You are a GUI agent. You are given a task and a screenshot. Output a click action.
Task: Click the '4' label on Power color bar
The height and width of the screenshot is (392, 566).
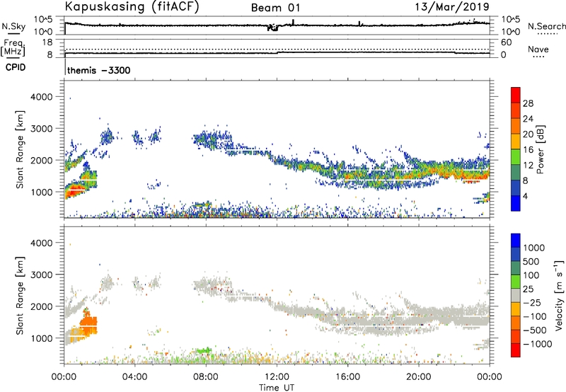525,197
